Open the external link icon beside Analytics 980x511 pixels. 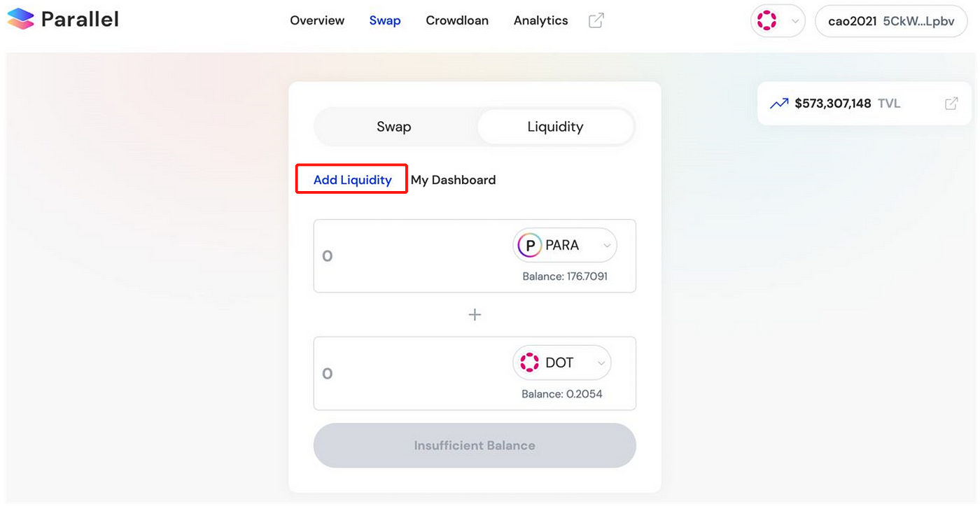[596, 21]
